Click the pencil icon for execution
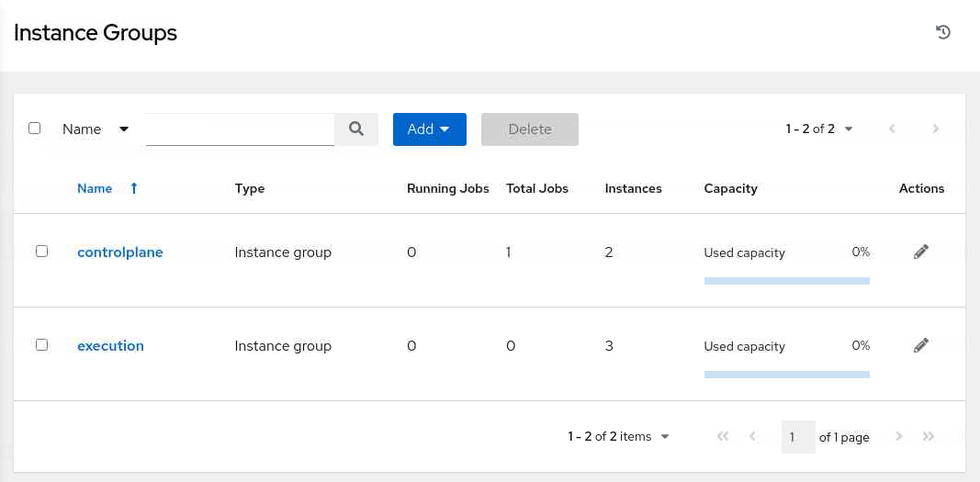Image resolution: width=980 pixels, height=482 pixels. coord(921,345)
